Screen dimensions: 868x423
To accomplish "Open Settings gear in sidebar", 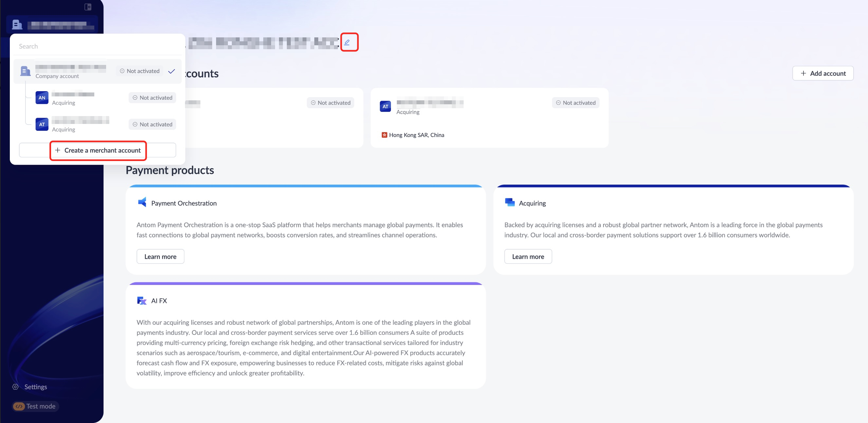I will 15,387.
